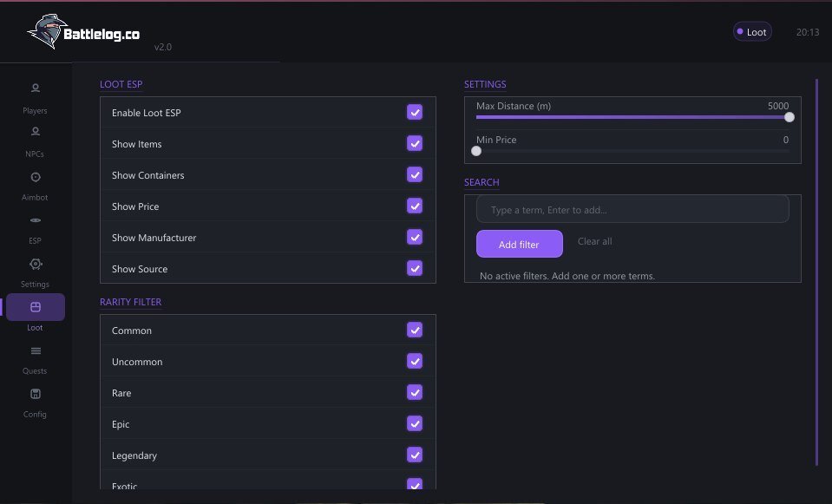Click the Max Distance slider handle
Image resolution: width=832 pixels, height=504 pixels.
[x=789, y=117]
